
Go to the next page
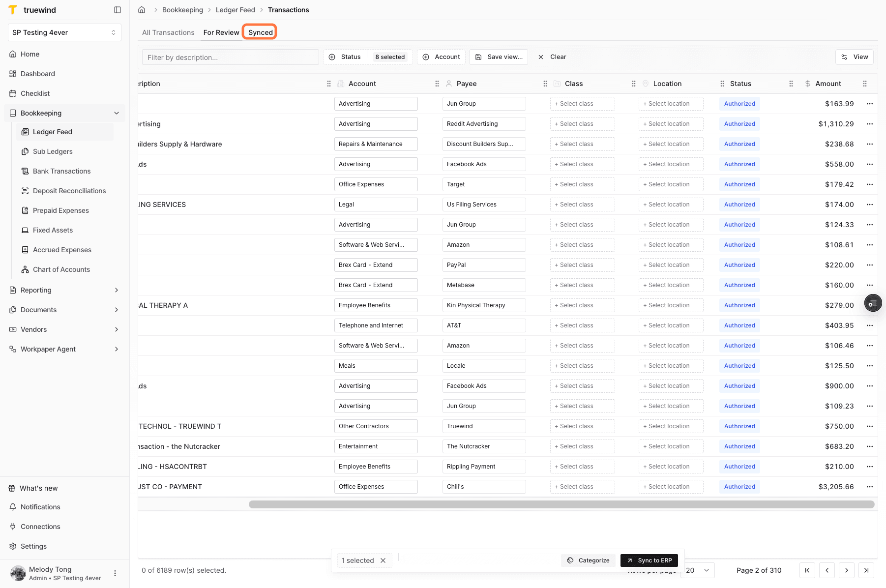pyautogui.click(x=847, y=570)
